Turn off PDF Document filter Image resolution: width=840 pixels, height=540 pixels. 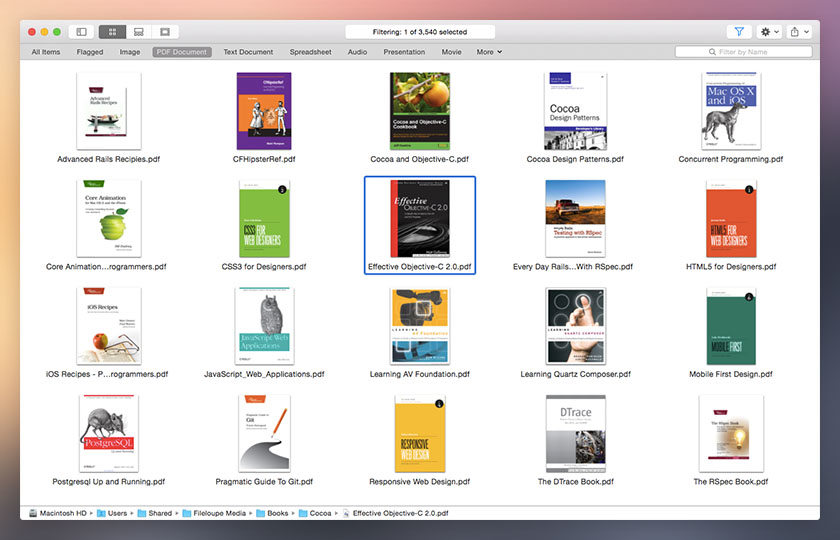[182, 52]
